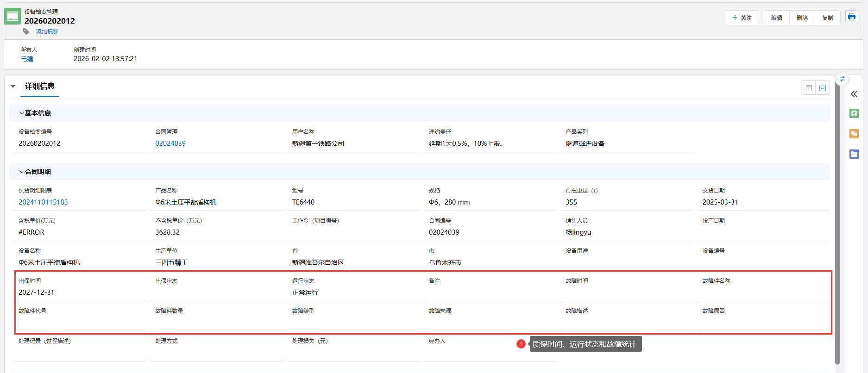Click the 关注 follow button
Viewport: 868px width, 373px height.
point(742,18)
